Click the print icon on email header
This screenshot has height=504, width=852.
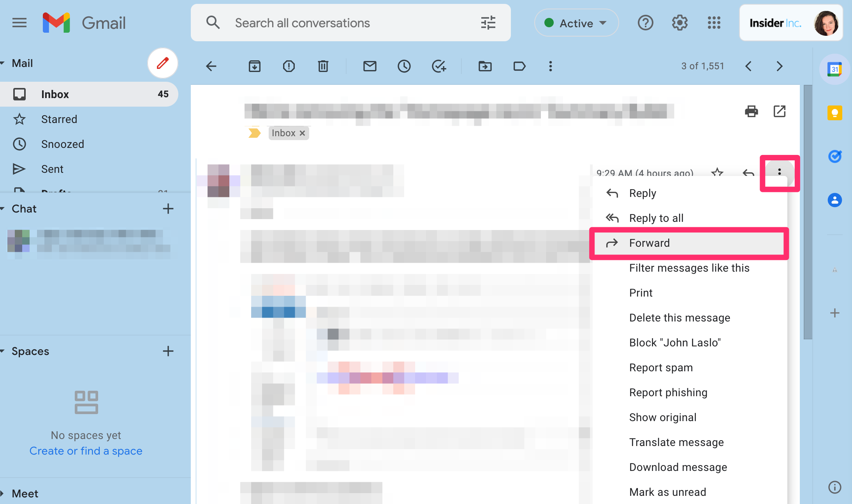[751, 111]
